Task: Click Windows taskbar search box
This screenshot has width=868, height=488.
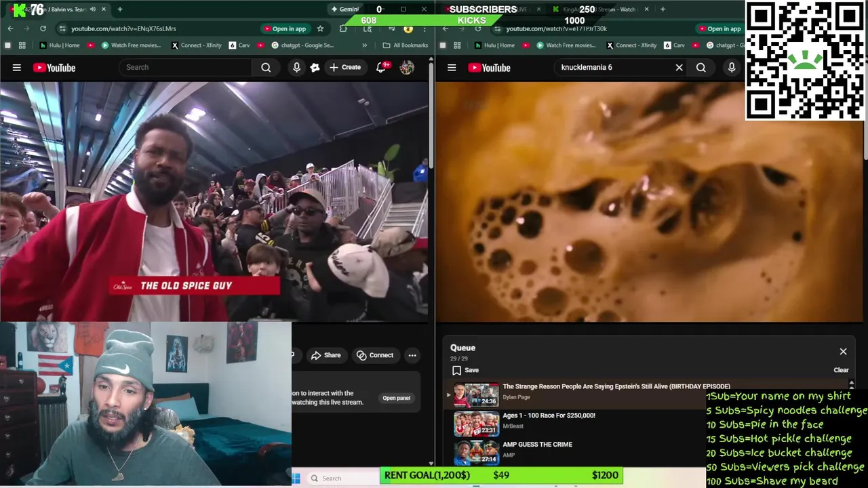Action: [x=342, y=479]
